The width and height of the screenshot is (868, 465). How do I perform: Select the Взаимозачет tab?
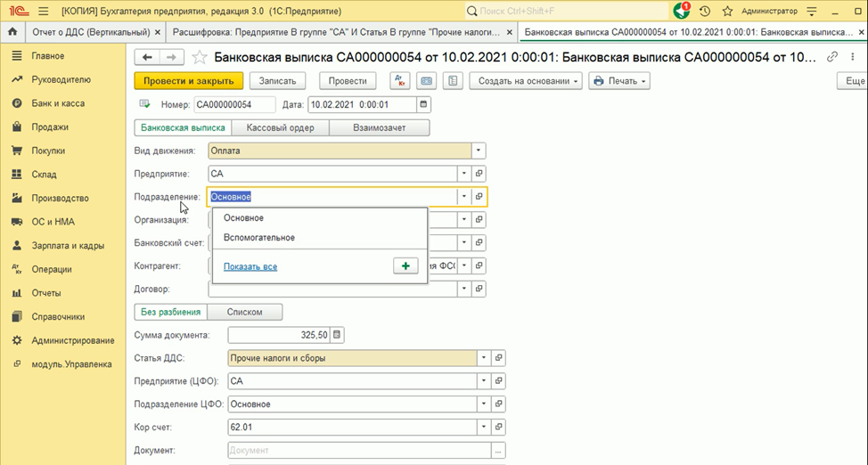(380, 128)
